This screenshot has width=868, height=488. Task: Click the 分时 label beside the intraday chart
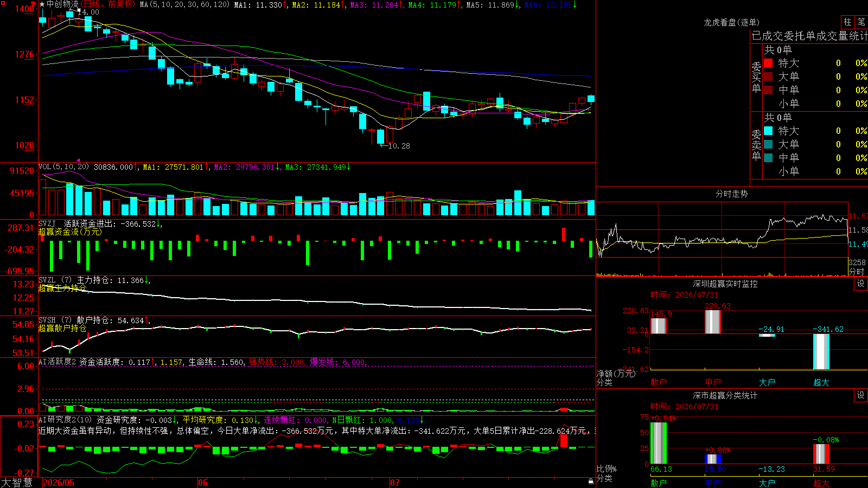[857, 271]
